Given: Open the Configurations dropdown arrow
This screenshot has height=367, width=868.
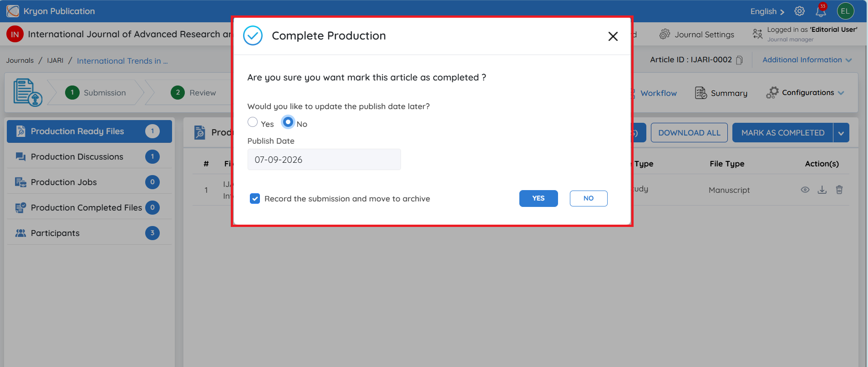Looking at the screenshot, I should (841, 93).
